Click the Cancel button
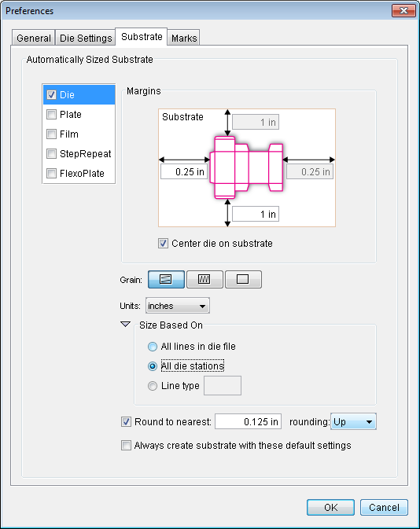420x529 pixels. (384, 508)
